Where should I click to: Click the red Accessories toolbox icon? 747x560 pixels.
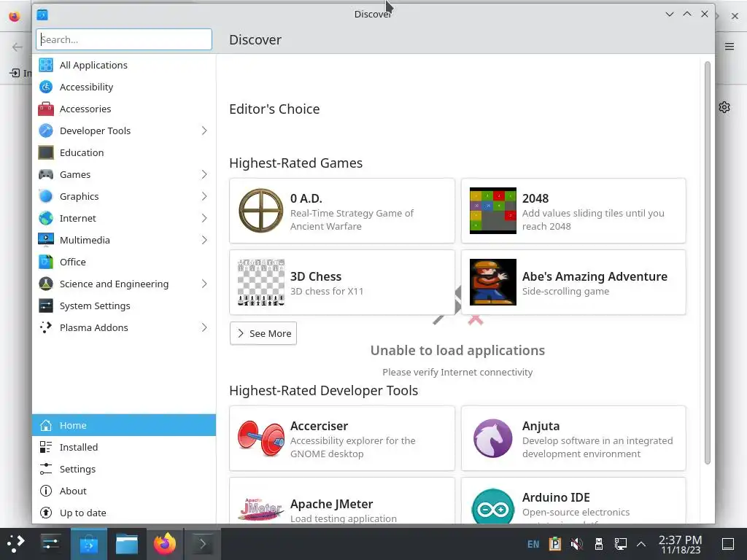click(x=46, y=109)
